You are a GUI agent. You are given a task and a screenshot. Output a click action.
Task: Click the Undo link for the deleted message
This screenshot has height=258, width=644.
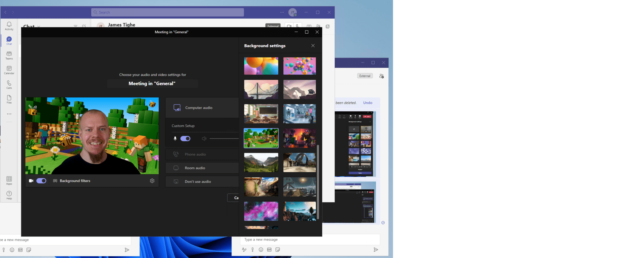pyautogui.click(x=368, y=103)
